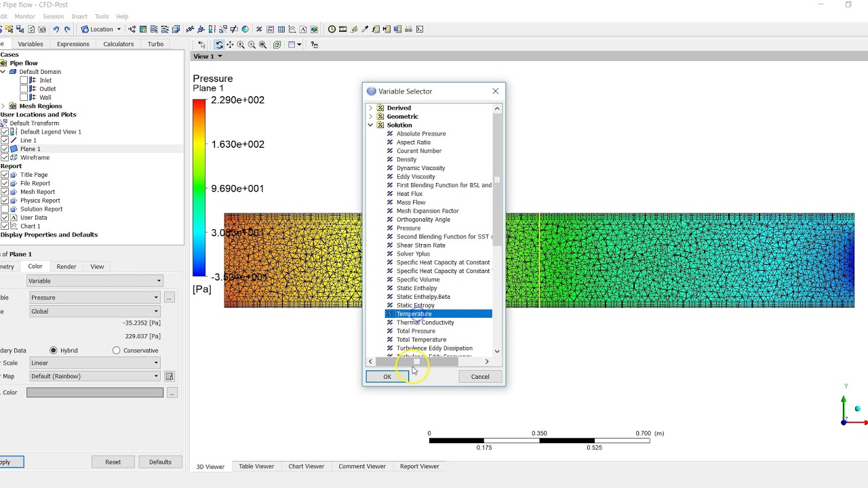Switch to the Chart Viewer tab
The width and height of the screenshot is (868, 488).
click(x=306, y=466)
